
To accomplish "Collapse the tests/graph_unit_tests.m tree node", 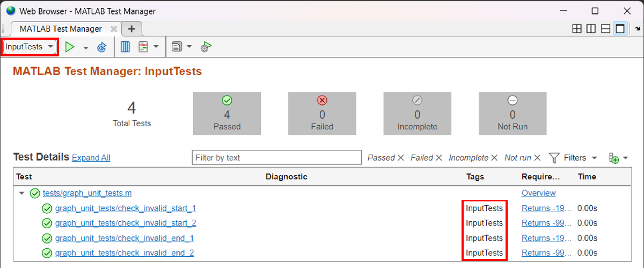I will click(21, 193).
